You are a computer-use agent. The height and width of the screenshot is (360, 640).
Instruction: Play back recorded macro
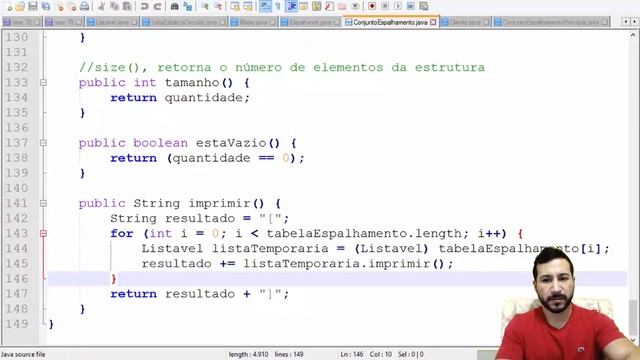(398, 6)
